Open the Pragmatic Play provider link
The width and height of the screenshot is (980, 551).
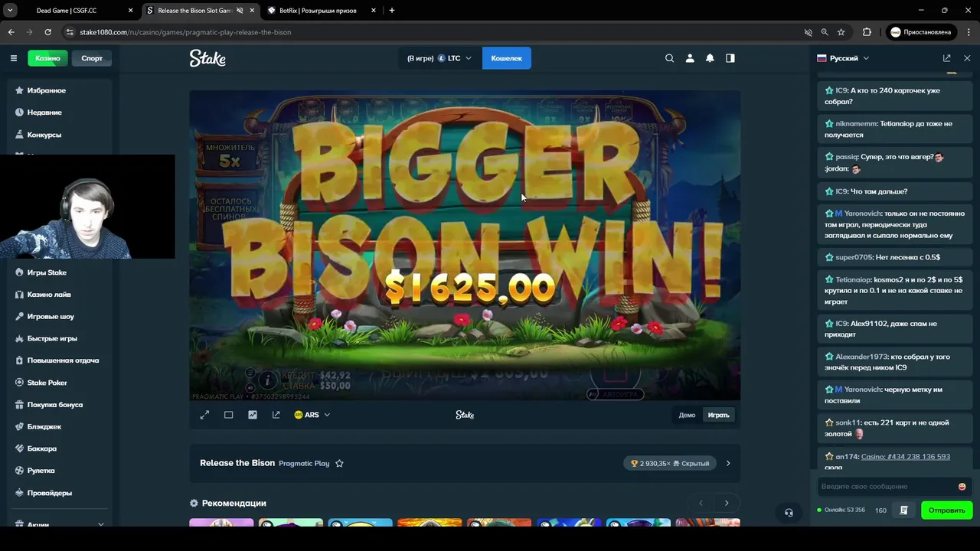coord(304,463)
